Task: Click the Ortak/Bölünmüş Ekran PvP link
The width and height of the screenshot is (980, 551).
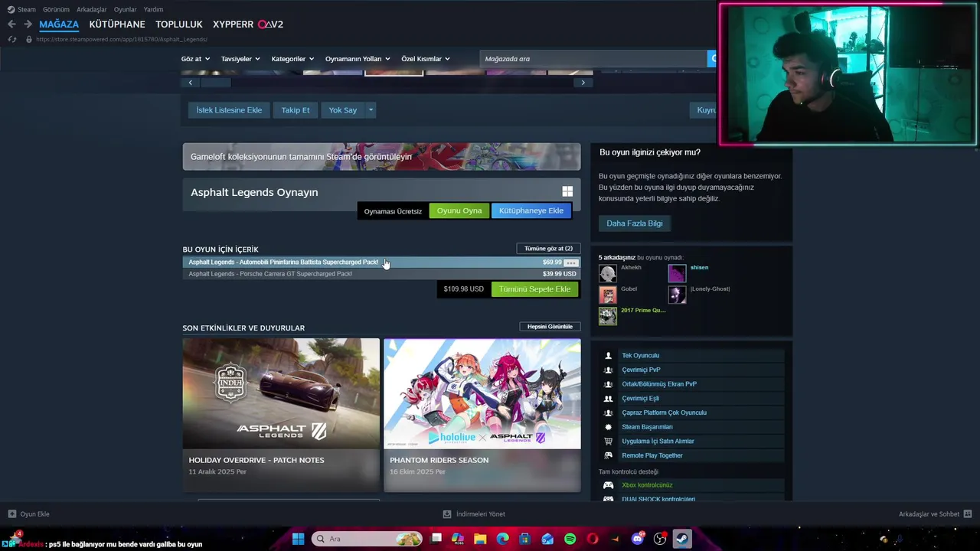Action: (659, 384)
